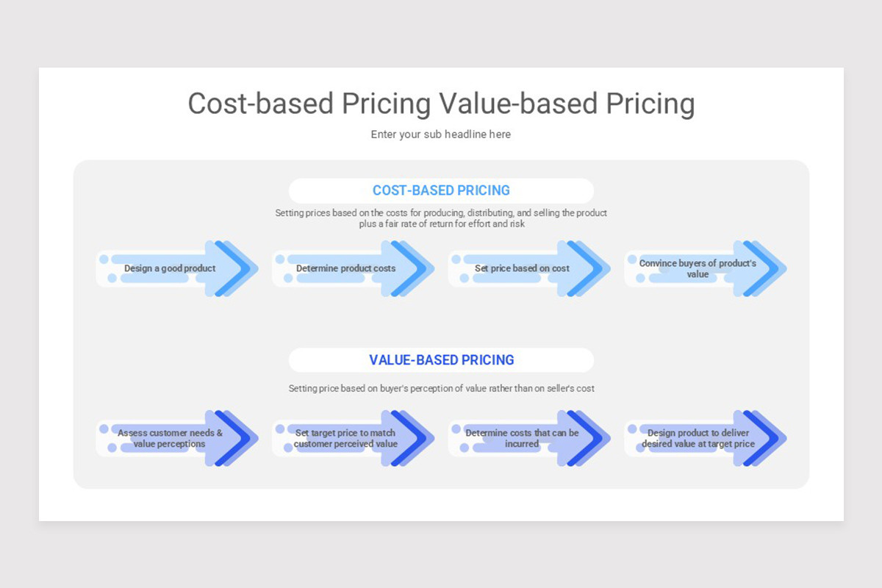The width and height of the screenshot is (882, 588).
Task: Click 'Assess customer needs & value perceptions' arrow
Action: tap(177, 438)
